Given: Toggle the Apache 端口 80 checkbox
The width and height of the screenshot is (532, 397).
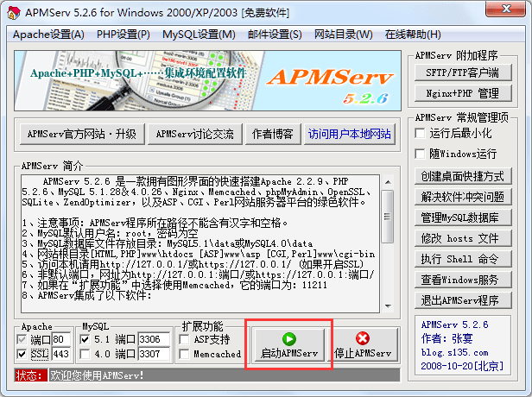Looking at the screenshot, I should coord(22,339).
